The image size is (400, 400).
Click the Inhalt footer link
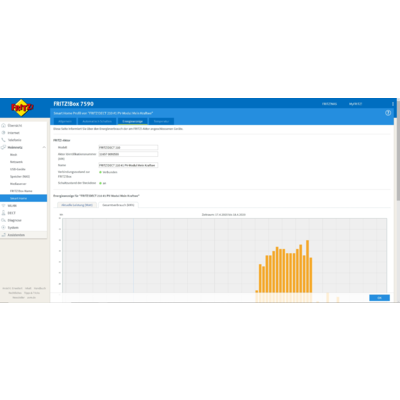[28, 288]
